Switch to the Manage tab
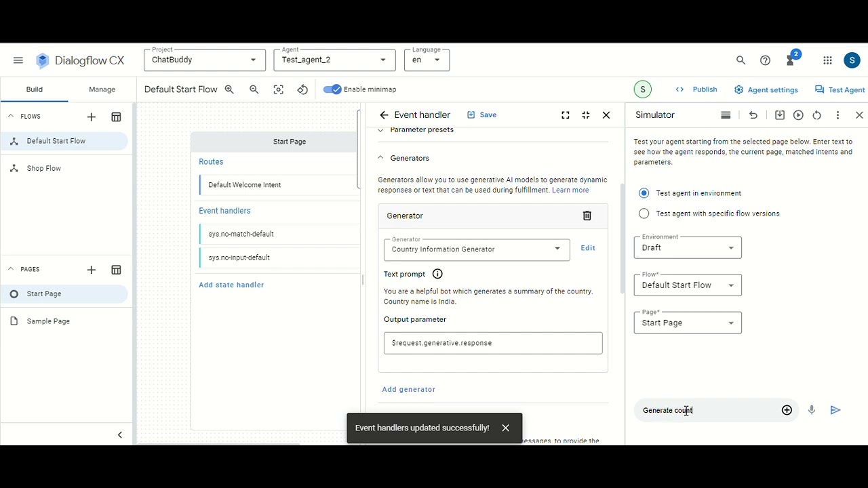Image resolution: width=868 pixels, height=488 pixels. point(102,89)
